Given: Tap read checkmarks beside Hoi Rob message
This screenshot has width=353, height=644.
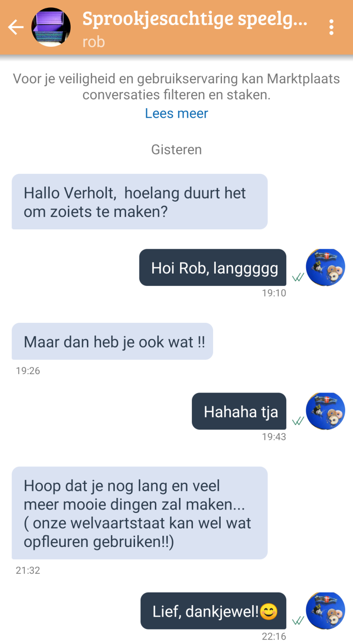Looking at the screenshot, I should (298, 277).
